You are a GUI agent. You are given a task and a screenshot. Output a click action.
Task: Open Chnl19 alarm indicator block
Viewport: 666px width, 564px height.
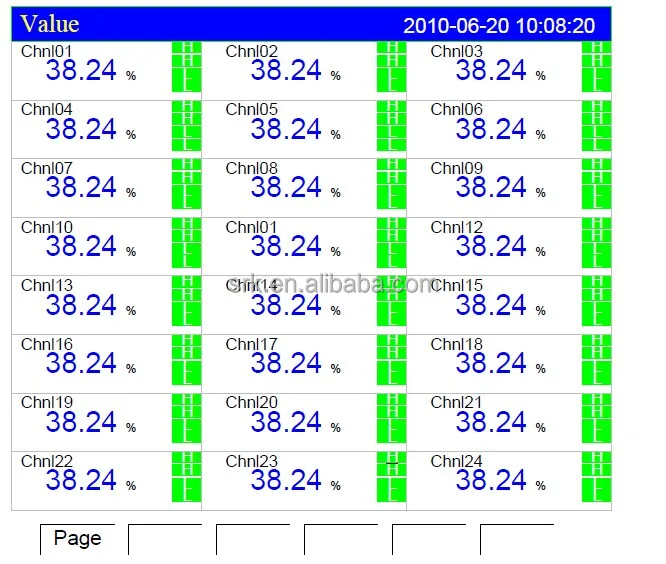coord(186,419)
